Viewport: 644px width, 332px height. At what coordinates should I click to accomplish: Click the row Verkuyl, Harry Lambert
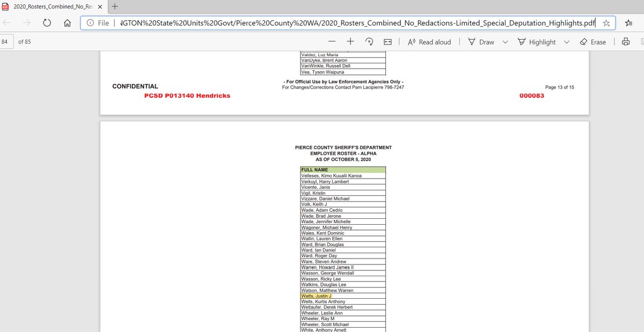(343, 181)
